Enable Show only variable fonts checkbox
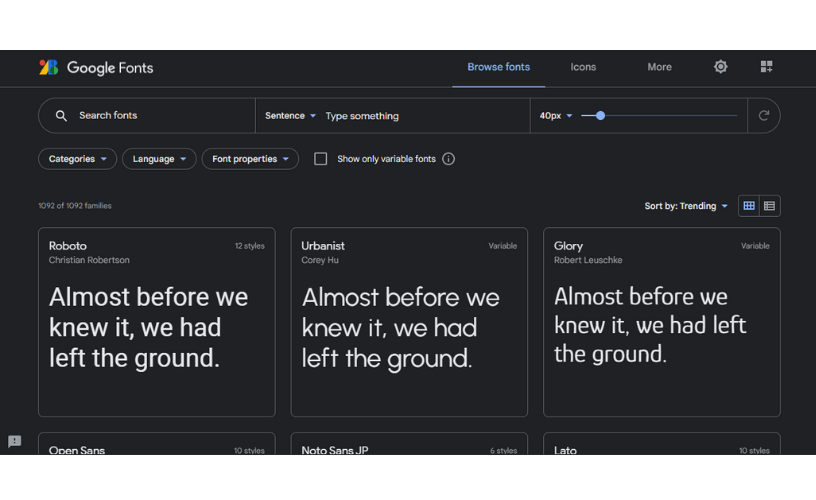Viewport: 816px width, 500px height. point(321,159)
